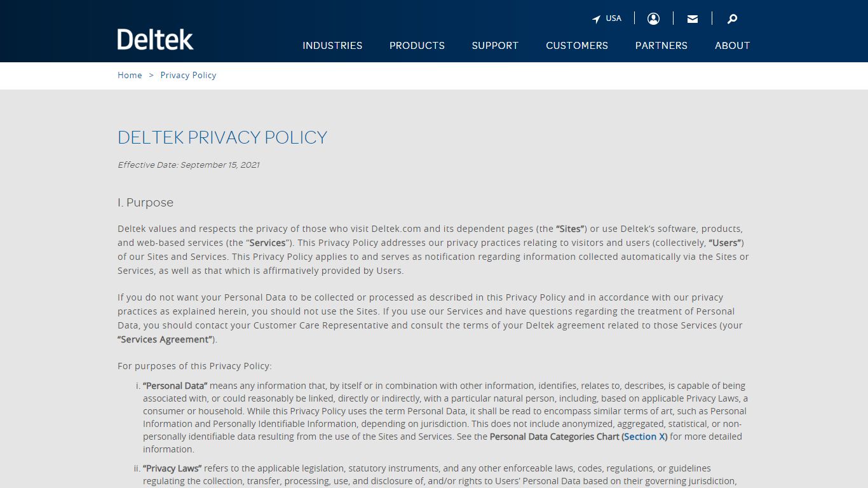This screenshot has width=868, height=488.
Task: Click the Deltek Privacy Policy heading
Action: 222,137
